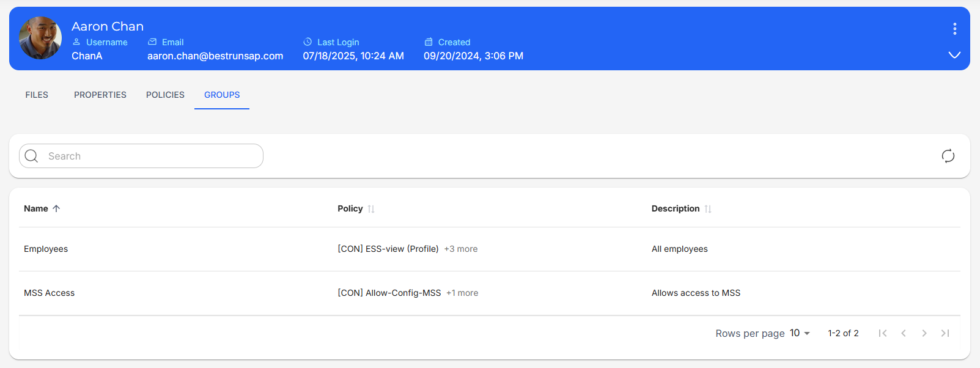
Task: Refresh the groups list
Action: tap(948, 156)
